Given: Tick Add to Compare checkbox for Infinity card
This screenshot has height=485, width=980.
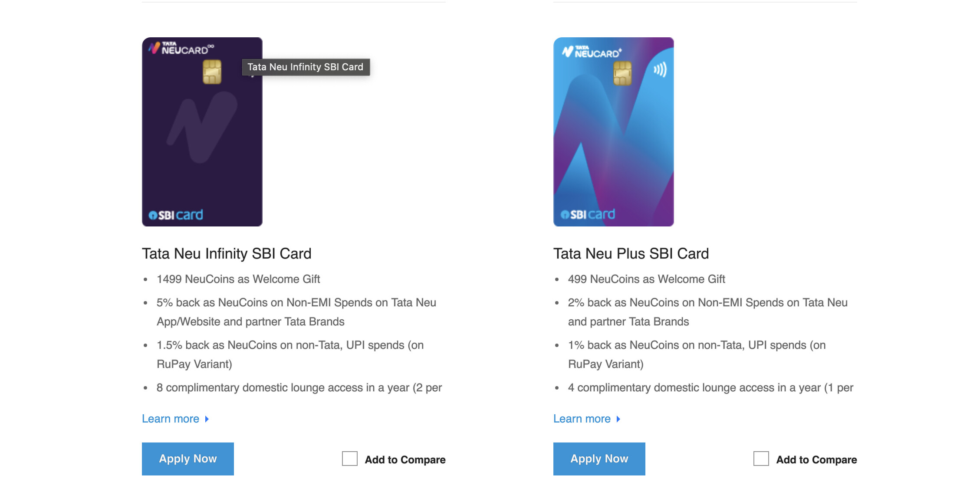Looking at the screenshot, I should click(x=349, y=459).
